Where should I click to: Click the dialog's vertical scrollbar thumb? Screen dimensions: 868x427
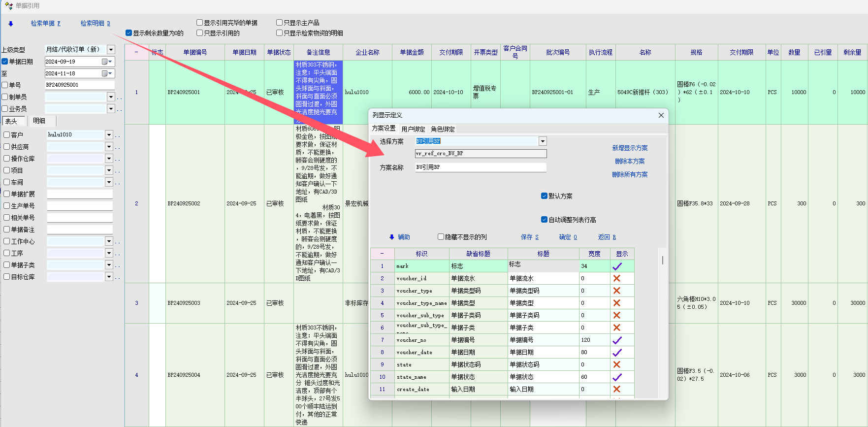click(663, 260)
